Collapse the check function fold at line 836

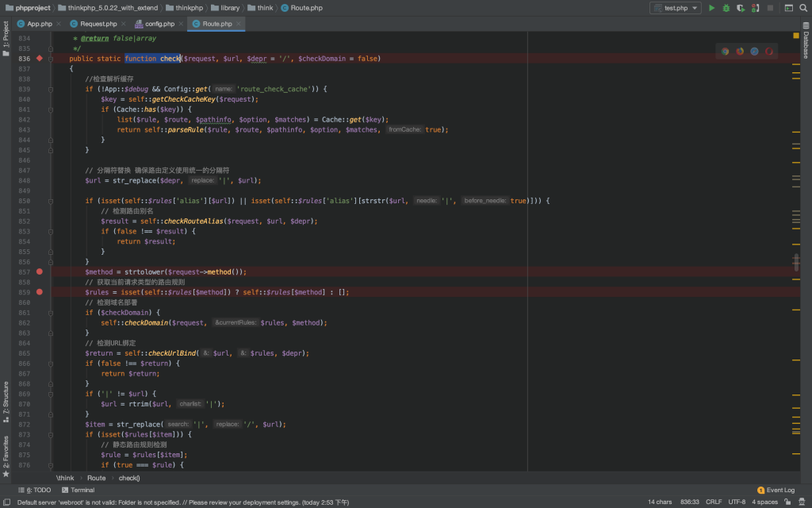51,59
